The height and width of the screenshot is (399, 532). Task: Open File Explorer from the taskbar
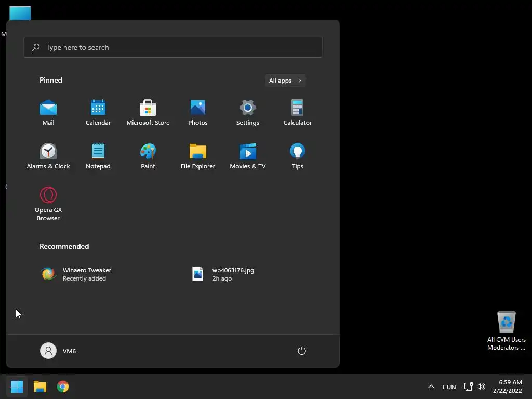(x=39, y=387)
